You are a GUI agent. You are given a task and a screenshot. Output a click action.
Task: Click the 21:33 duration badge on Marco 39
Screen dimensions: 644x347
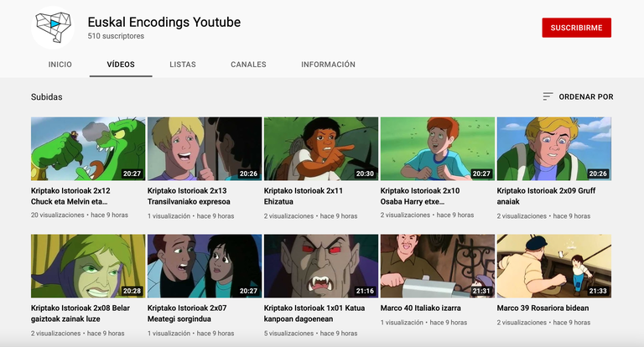tap(598, 291)
